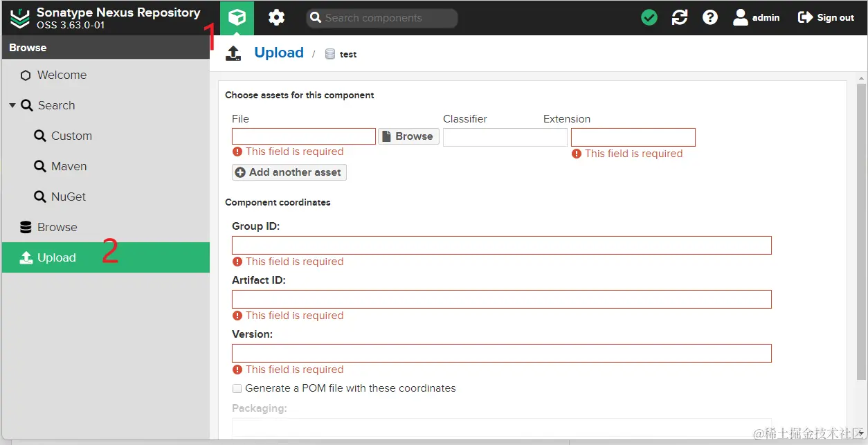
Task: Open the help question mark menu
Action: [x=710, y=17]
